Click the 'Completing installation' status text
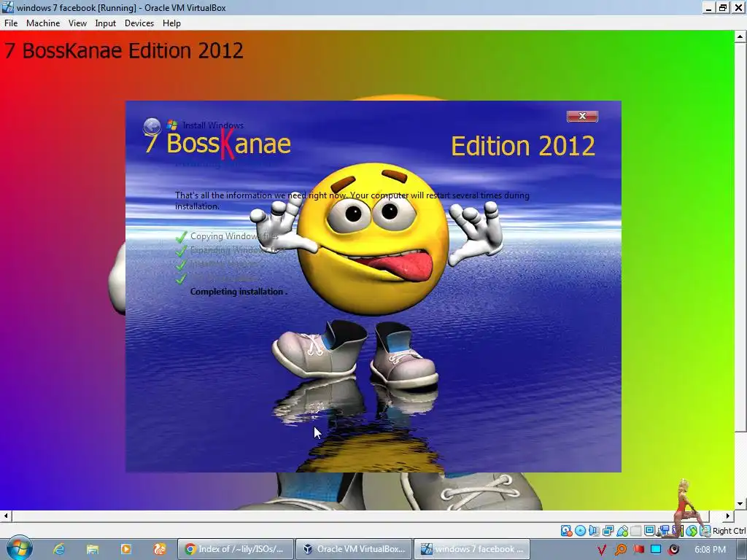This screenshot has width=747, height=560. point(239,292)
